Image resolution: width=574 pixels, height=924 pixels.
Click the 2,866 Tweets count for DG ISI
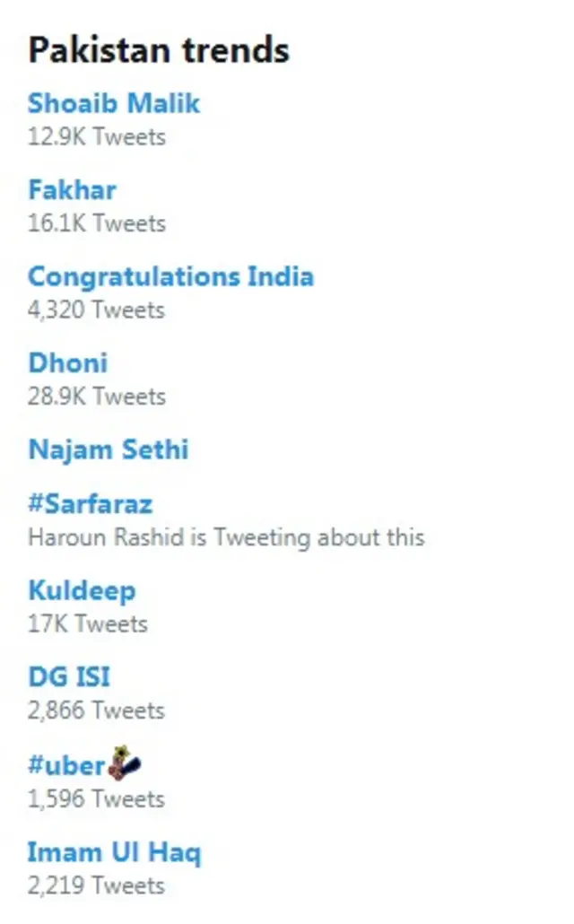click(95, 710)
